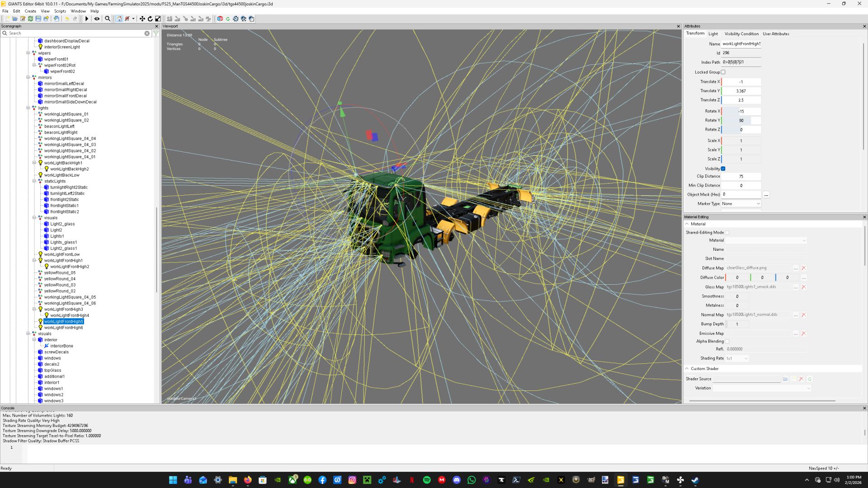Viewport: 868px width, 488px height.
Task: Collapse the Custom Shader section
Action: tap(687, 369)
